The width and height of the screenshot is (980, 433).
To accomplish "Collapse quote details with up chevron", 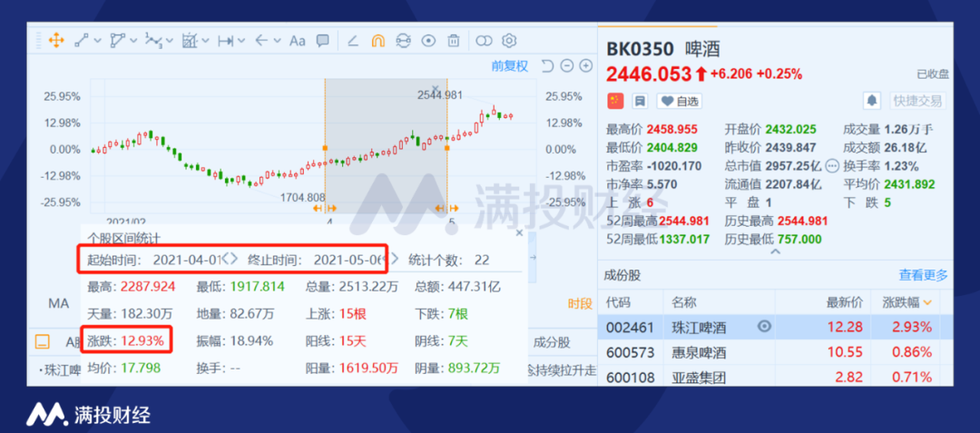I will click(776, 251).
